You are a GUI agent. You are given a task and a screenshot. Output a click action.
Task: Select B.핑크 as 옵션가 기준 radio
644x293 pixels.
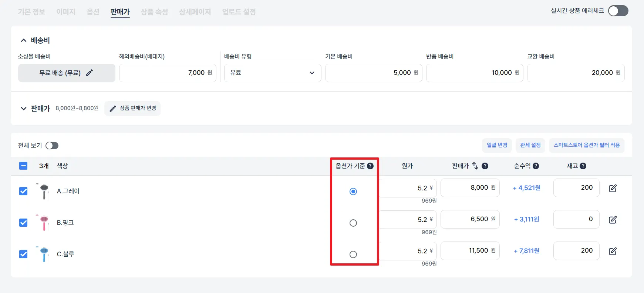point(353,223)
